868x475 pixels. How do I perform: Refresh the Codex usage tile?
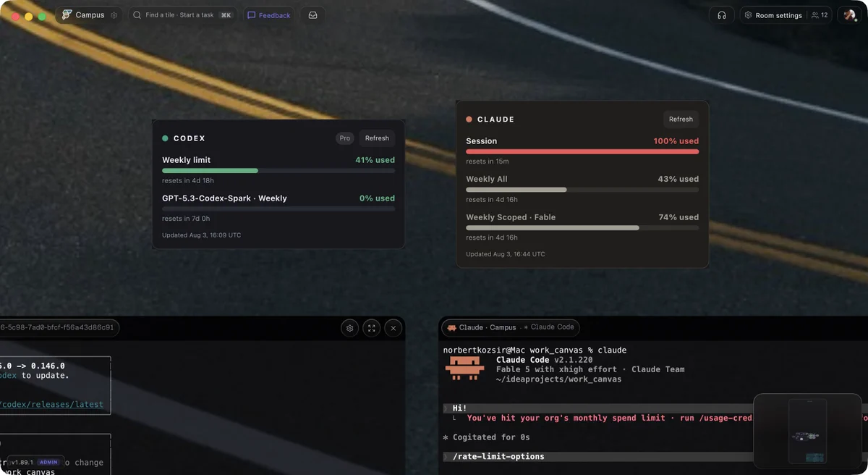[377, 138]
